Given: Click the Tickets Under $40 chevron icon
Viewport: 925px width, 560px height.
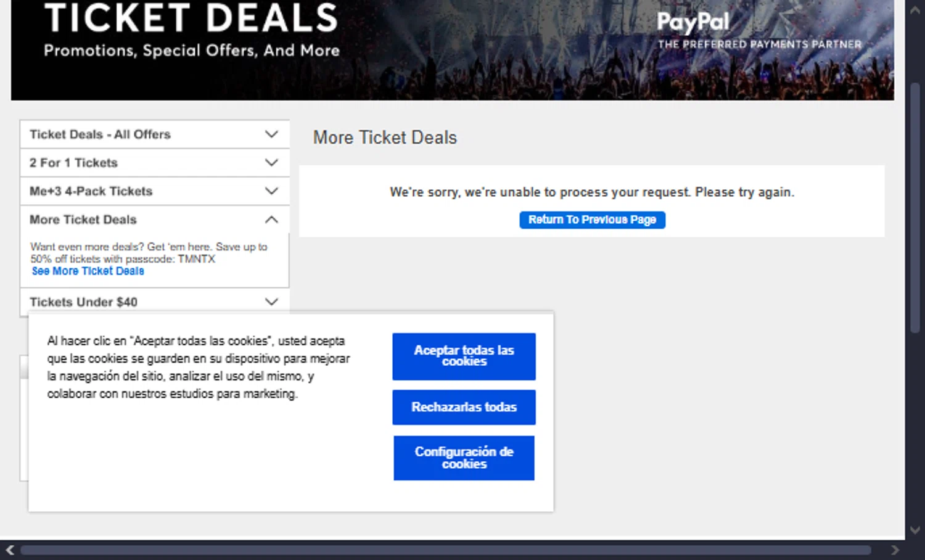Looking at the screenshot, I should [x=271, y=302].
